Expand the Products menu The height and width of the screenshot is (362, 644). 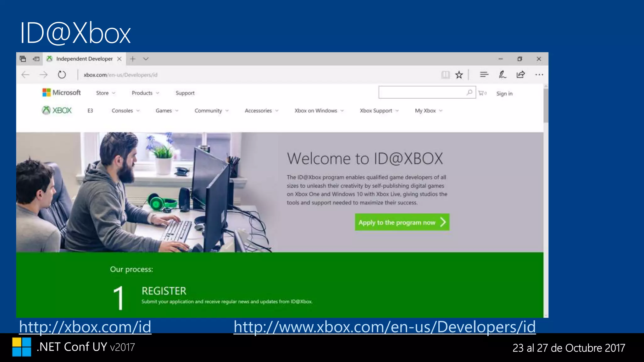coord(145,93)
